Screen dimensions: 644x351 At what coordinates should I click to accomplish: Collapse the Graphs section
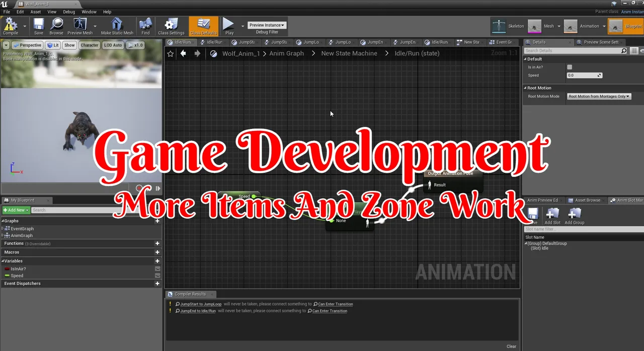pos(3,221)
